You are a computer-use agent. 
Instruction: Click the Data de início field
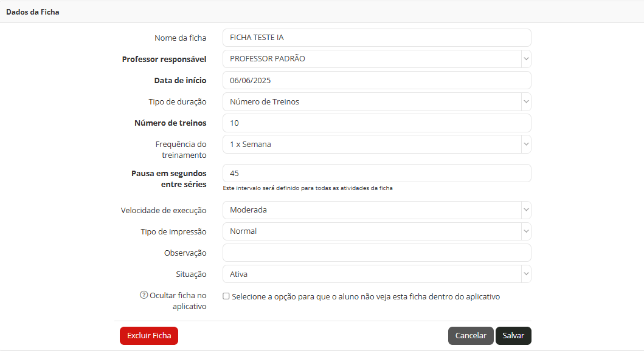(x=376, y=80)
